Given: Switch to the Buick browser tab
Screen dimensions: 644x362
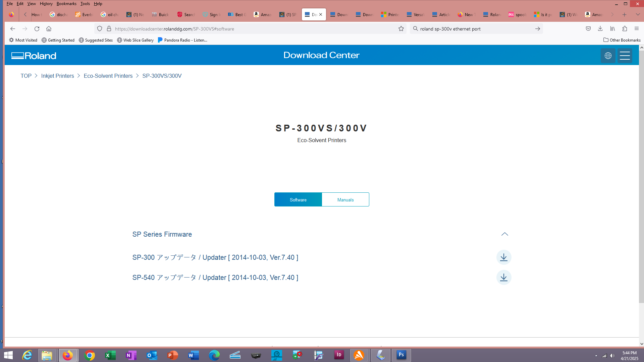Looking at the screenshot, I should (160, 15).
